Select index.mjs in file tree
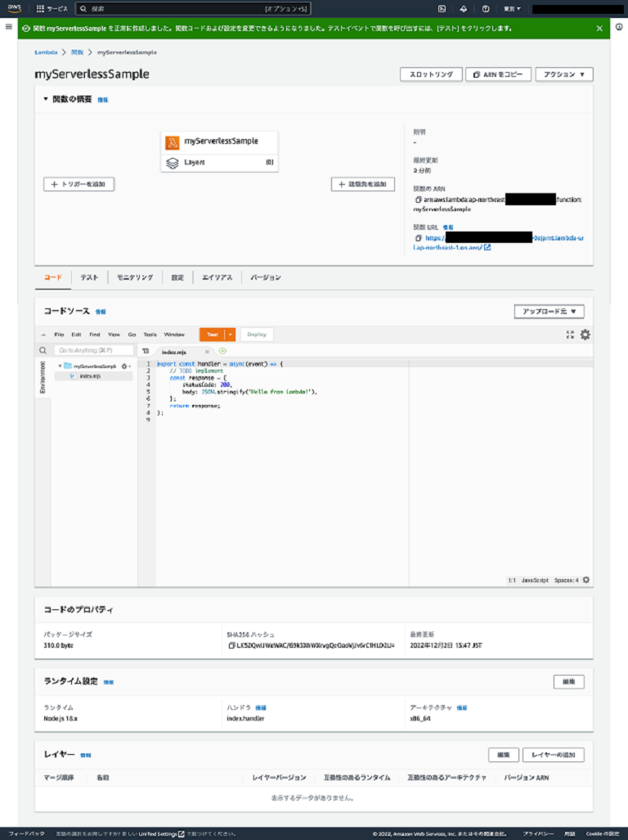628x840 pixels. (x=90, y=376)
